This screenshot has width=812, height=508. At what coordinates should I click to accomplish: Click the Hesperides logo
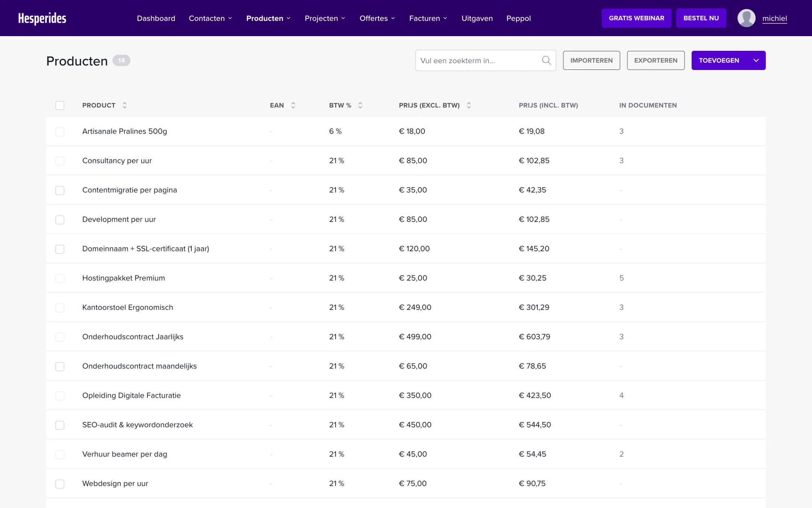tap(42, 18)
